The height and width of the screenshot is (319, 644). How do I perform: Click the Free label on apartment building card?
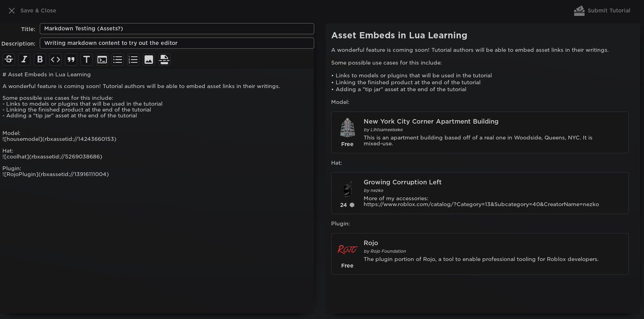coord(347,144)
